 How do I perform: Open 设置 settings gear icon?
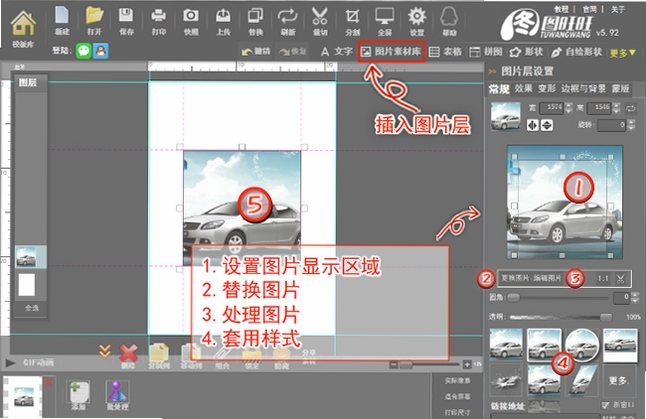pos(417,16)
